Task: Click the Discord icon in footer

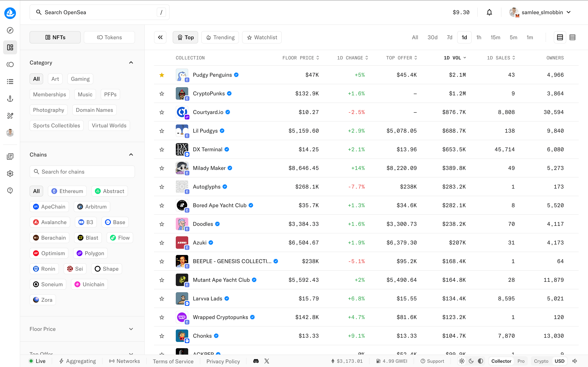Action: tap(256, 361)
